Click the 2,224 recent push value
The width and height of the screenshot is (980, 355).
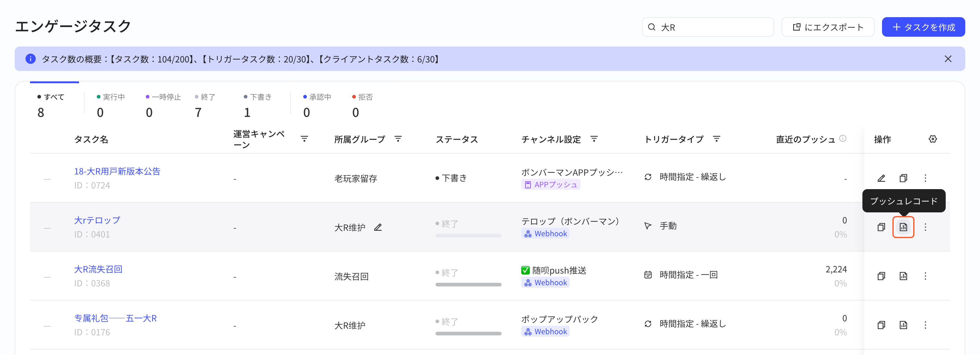(836, 270)
